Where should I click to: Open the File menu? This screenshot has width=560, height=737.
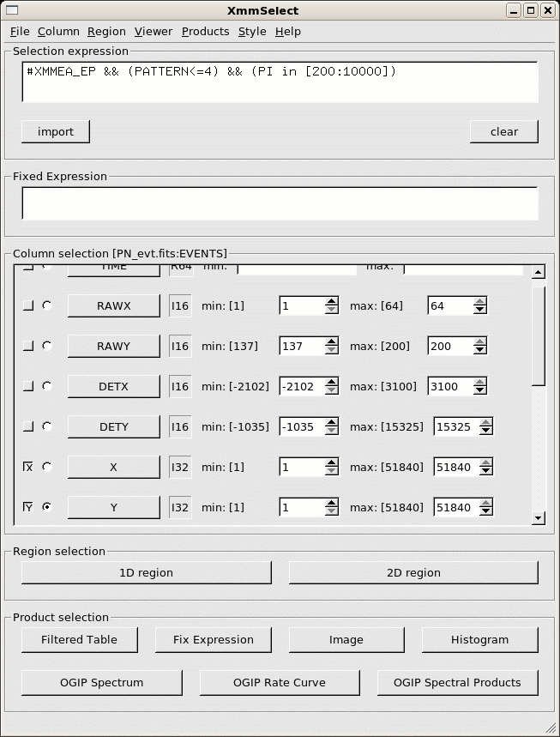point(20,32)
